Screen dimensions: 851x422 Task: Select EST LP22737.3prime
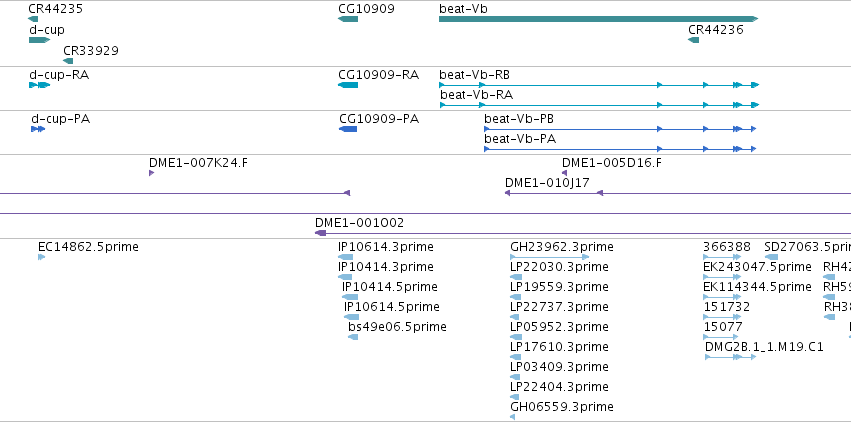[516, 317]
